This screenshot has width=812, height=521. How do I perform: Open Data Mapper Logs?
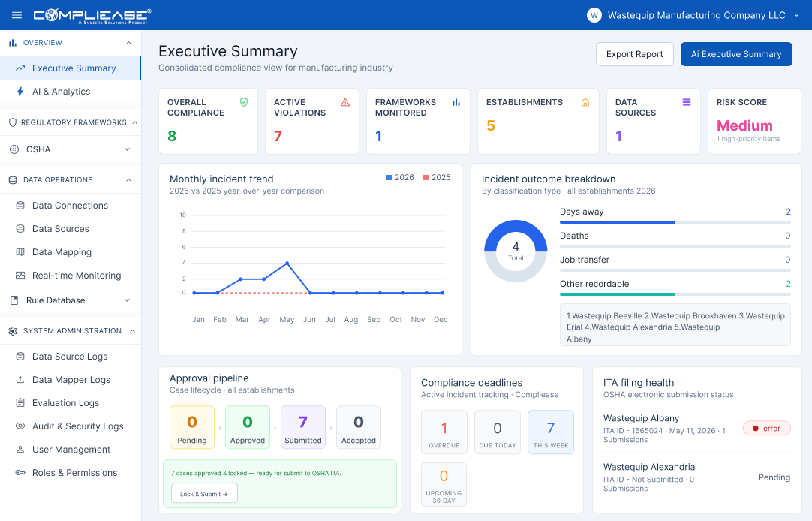pyautogui.click(x=70, y=380)
